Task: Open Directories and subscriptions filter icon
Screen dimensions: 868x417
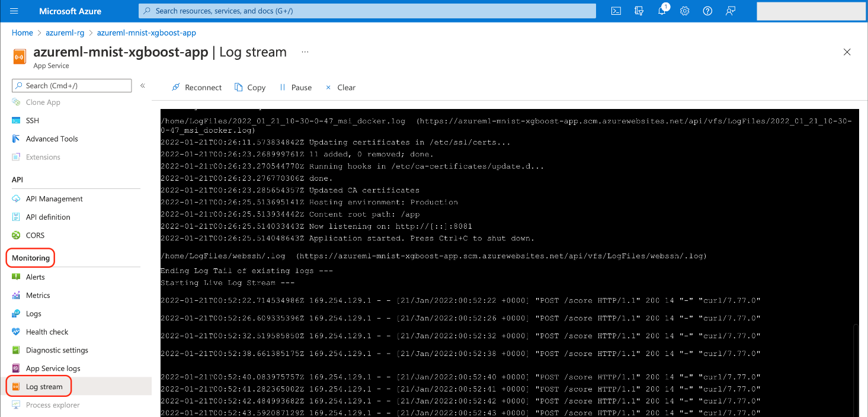Action: click(x=639, y=11)
